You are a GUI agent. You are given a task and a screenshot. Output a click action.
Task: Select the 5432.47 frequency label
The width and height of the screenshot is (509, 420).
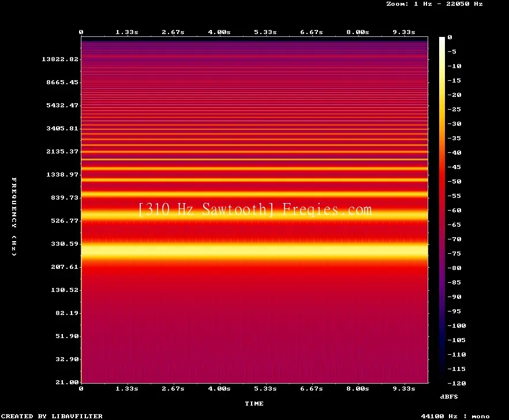(x=62, y=105)
